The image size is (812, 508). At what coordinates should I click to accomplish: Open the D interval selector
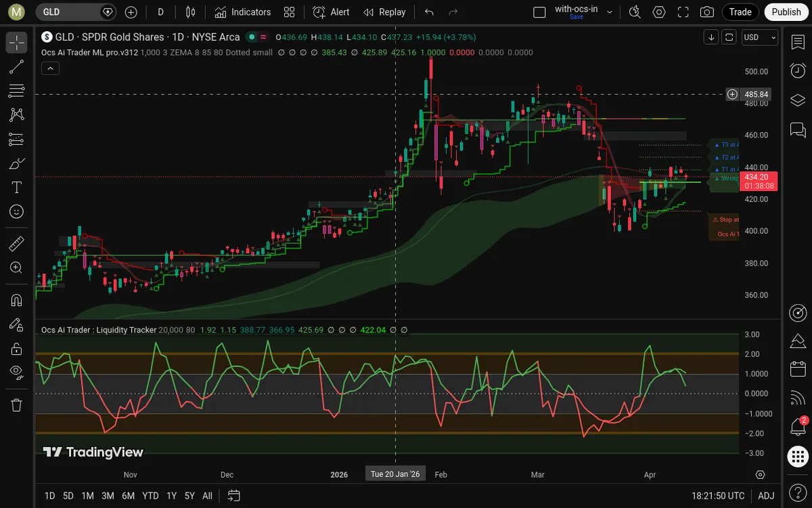[160, 12]
